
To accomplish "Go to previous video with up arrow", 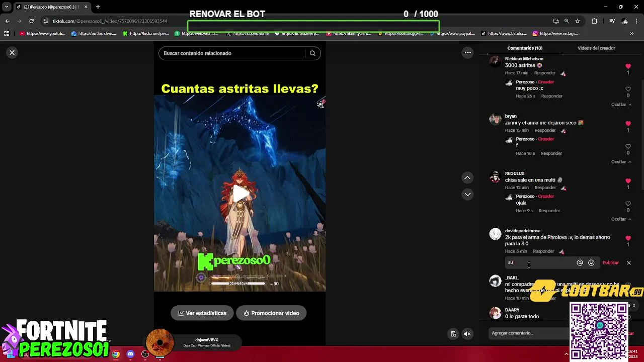I will pos(467,177).
